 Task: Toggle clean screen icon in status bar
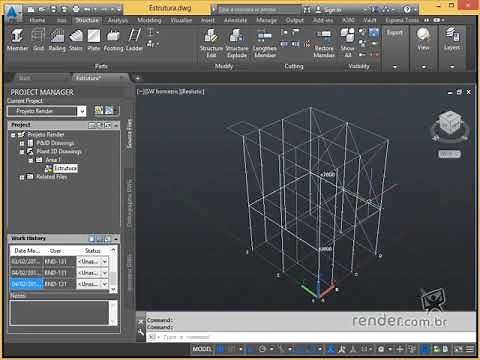pos(459,349)
